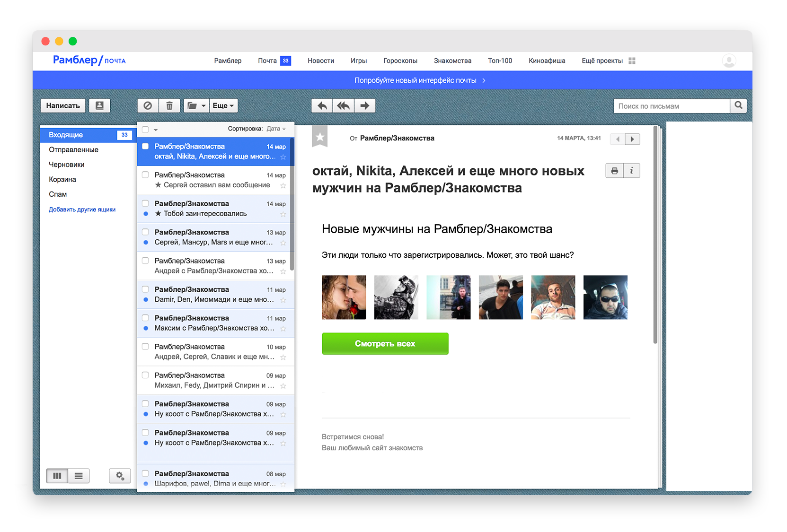The width and height of the screenshot is (787, 532).
Task: Open the Черновики folder
Action: 67,165
